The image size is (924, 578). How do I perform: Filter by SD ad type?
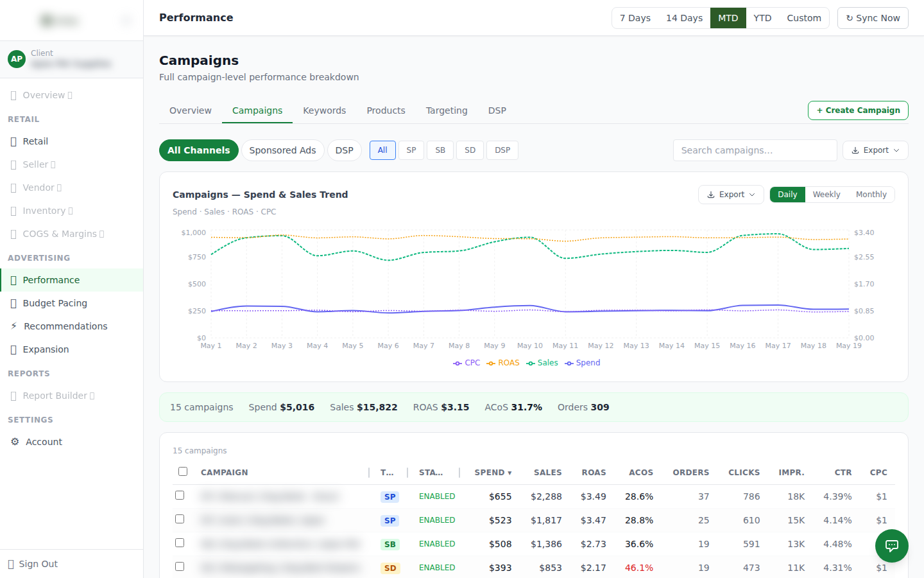(470, 150)
